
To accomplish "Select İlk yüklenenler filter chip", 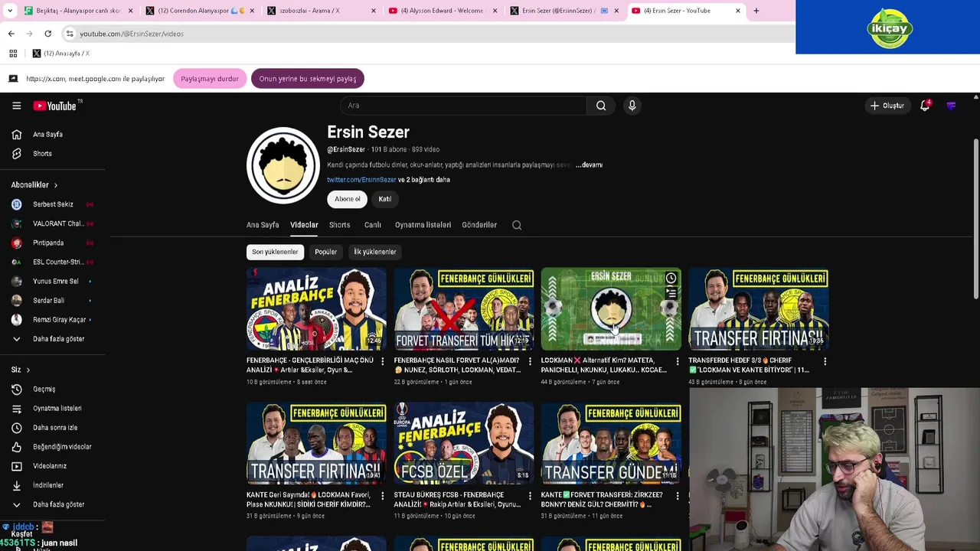I will [374, 252].
